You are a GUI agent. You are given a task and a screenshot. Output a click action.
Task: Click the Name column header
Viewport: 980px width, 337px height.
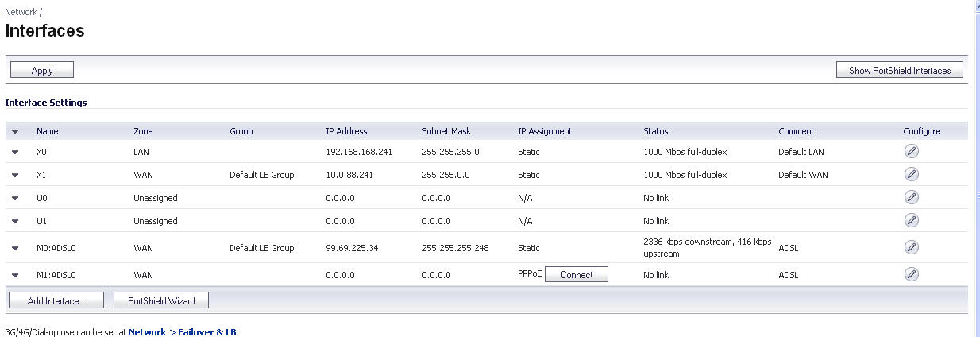tap(48, 131)
